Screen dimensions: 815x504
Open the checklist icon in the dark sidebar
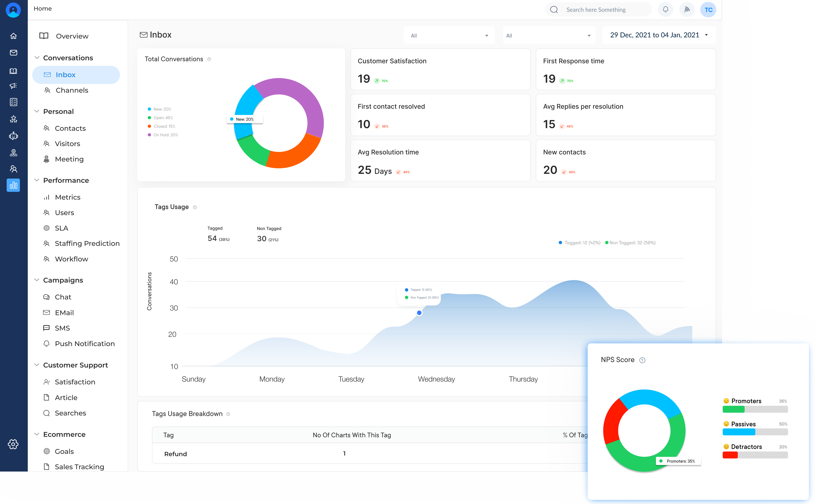[x=13, y=102]
